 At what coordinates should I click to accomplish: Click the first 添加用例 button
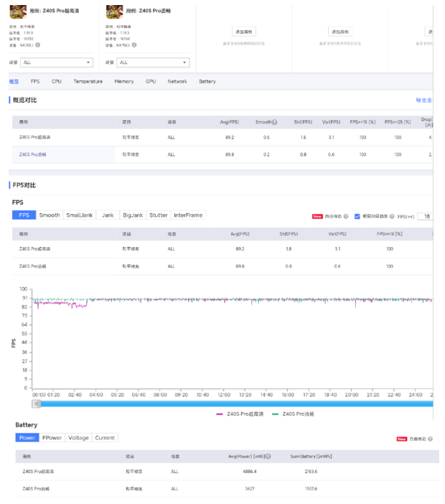click(244, 32)
